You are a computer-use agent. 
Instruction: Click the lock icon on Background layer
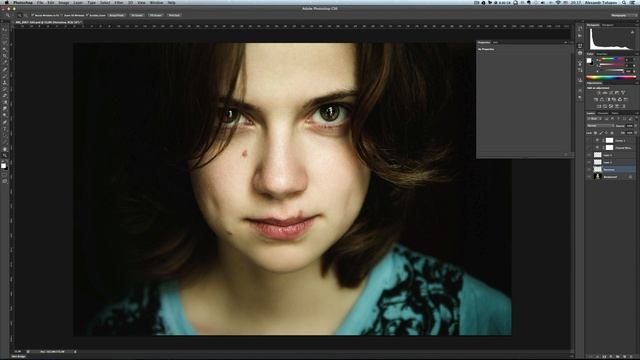click(630, 177)
